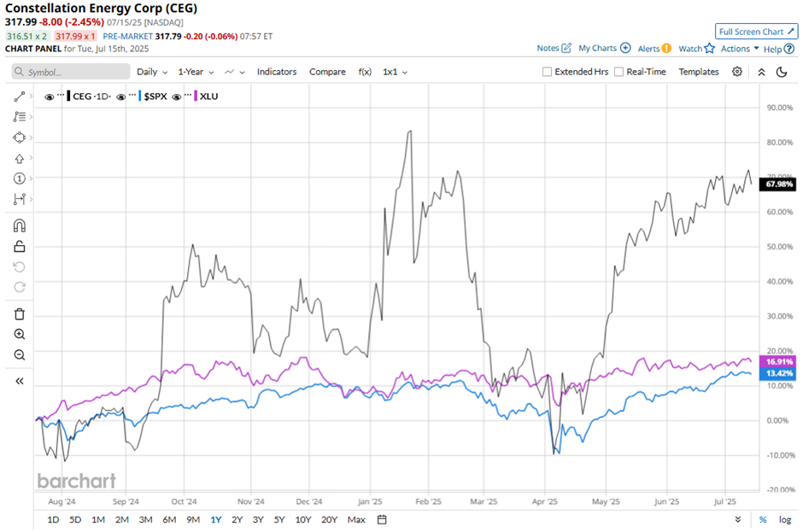Open chart settings gear
803x532 pixels.
[737, 72]
